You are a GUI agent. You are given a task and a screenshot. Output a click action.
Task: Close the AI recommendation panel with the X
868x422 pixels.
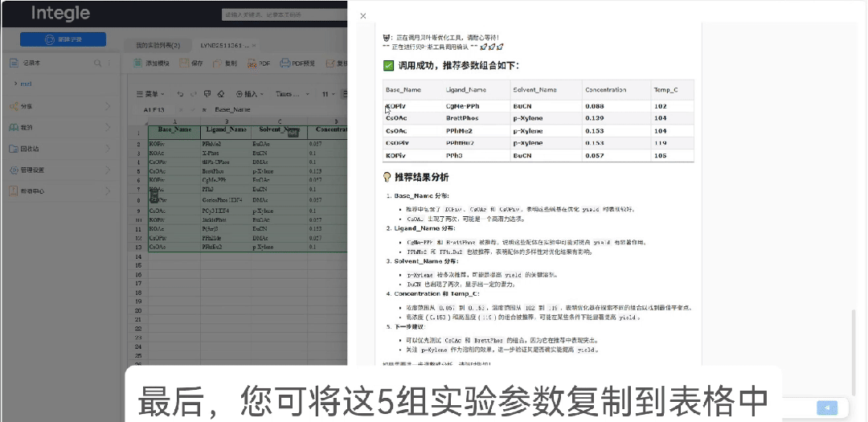[363, 16]
